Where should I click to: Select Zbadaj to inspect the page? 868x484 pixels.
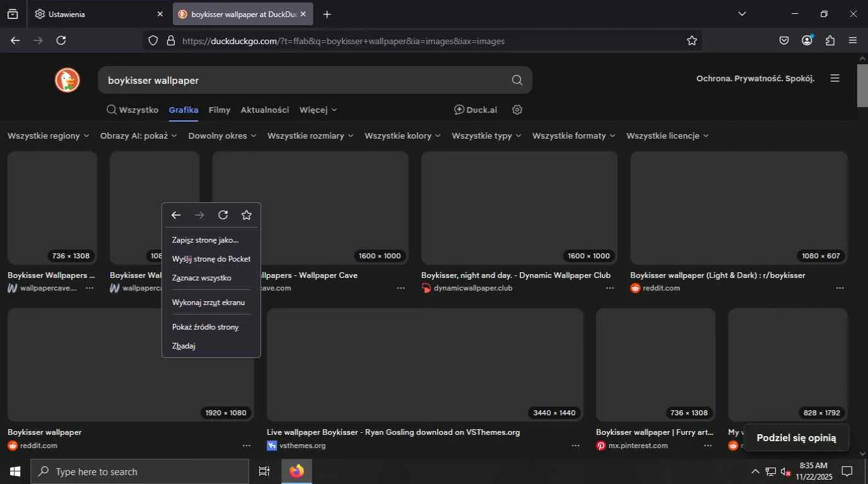(211, 346)
